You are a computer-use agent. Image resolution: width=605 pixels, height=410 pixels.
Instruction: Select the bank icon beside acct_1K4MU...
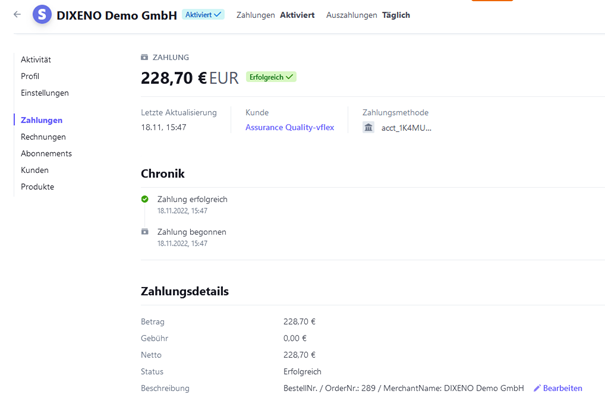[x=368, y=128]
